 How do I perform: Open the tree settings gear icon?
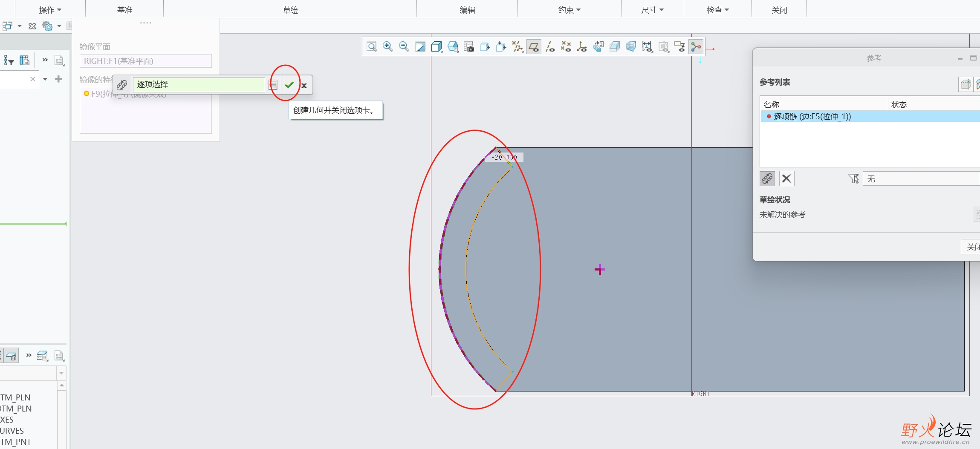[x=47, y=26]
